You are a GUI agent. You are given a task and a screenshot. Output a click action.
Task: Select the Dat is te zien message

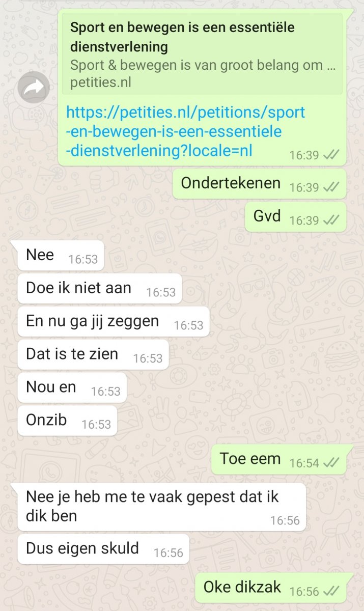pos(93,355)
